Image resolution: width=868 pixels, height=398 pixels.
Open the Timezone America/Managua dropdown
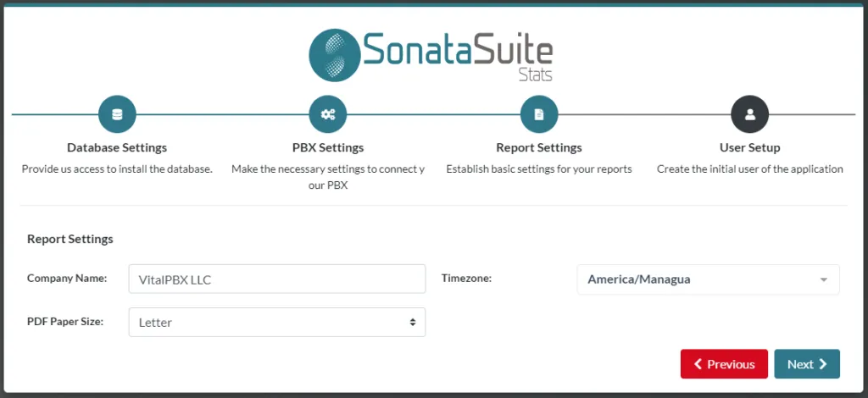pos(708,279)
